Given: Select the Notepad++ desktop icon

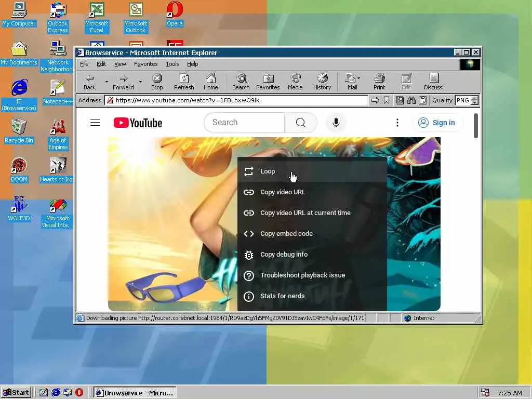Looking at the screenshot, I should coord(58,92).
